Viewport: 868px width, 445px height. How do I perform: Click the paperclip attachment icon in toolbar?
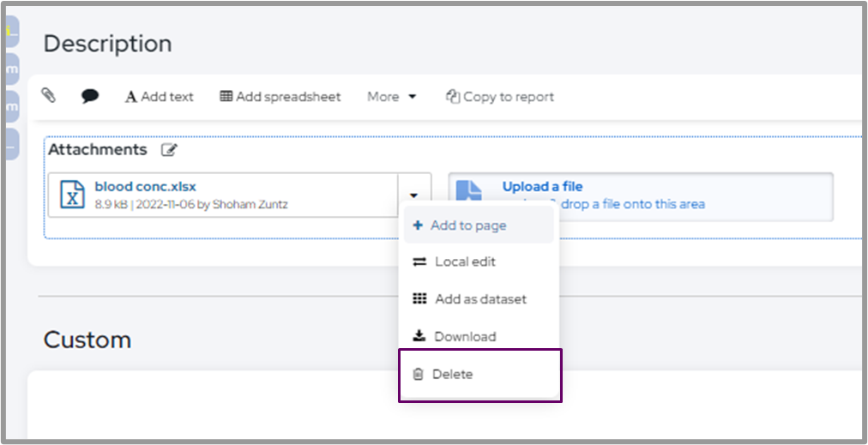[49, 96]
